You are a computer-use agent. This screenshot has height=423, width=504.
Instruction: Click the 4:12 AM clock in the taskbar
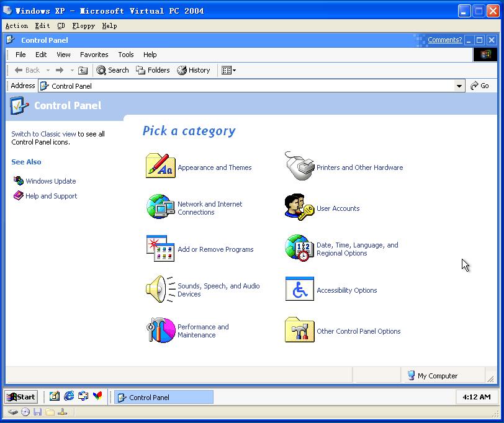(476, 397)
